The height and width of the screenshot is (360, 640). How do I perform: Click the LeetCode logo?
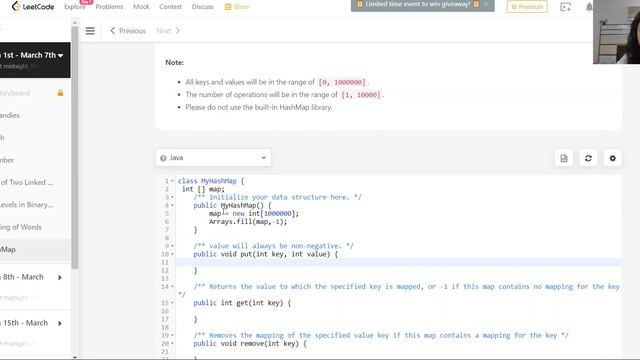point(33,7)
